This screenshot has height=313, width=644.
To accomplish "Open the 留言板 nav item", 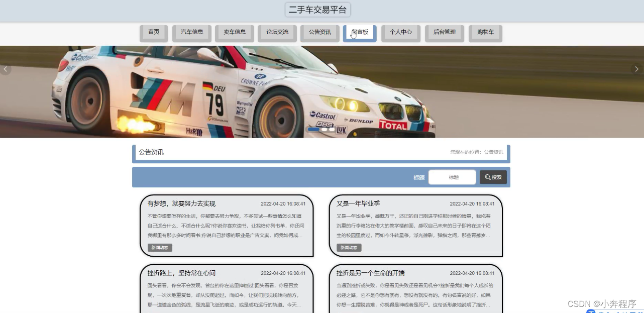I will pos(360,32).
